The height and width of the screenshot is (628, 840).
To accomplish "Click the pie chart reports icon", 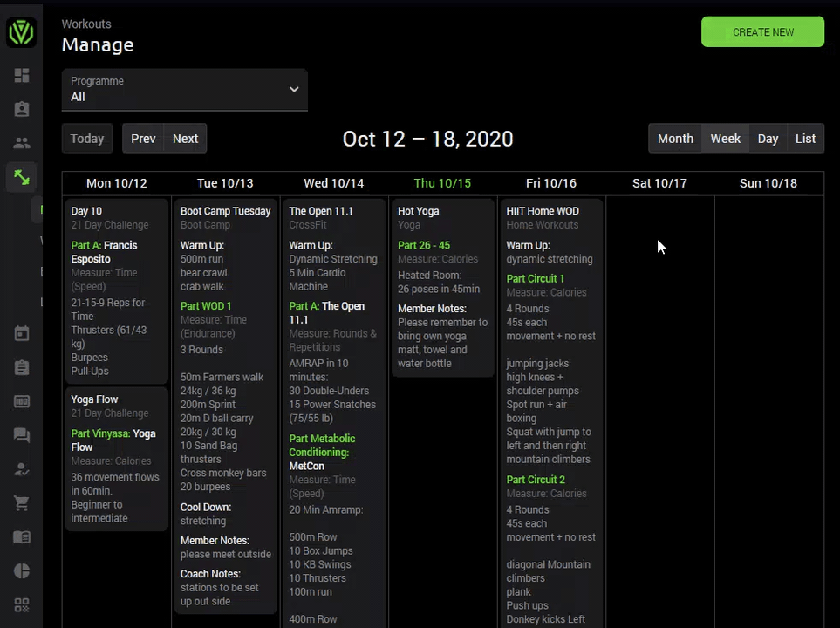I will tap(22, 570).
